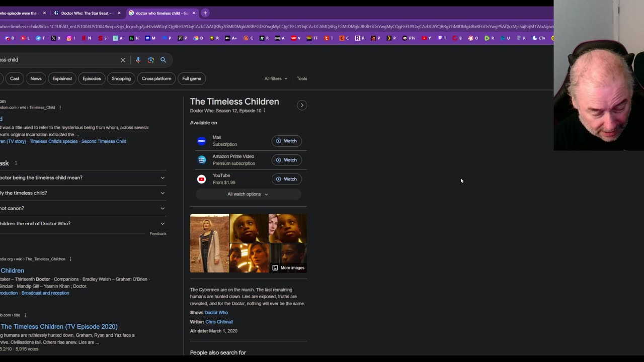Open the More images button
This screenshot has height=362, width=644.
tap(288, 268)
